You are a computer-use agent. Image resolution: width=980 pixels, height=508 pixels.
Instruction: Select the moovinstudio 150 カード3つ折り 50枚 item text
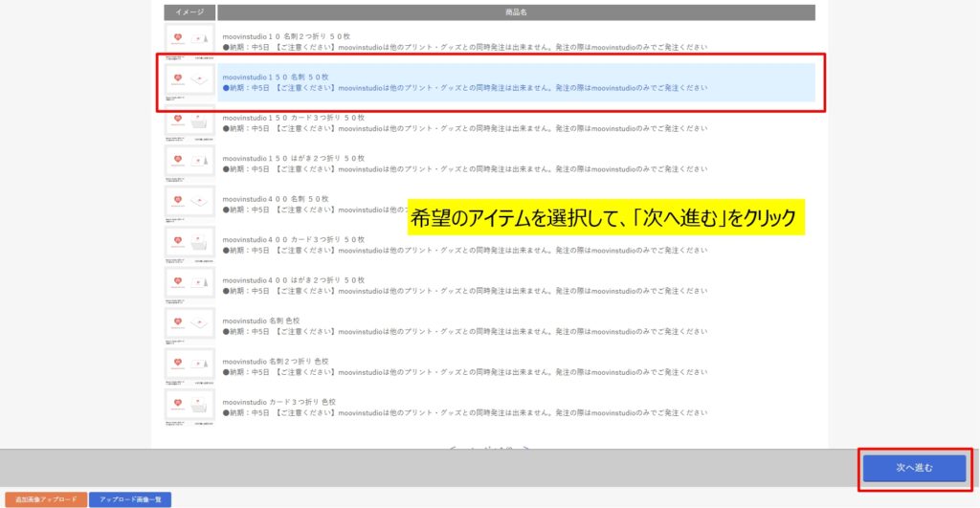[x=293, y=118]
